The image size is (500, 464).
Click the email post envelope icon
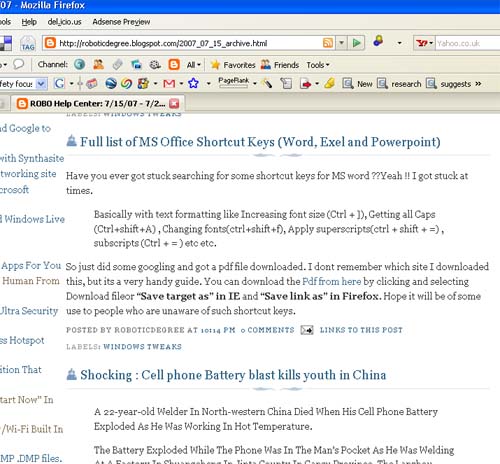(x=307, y=330)
